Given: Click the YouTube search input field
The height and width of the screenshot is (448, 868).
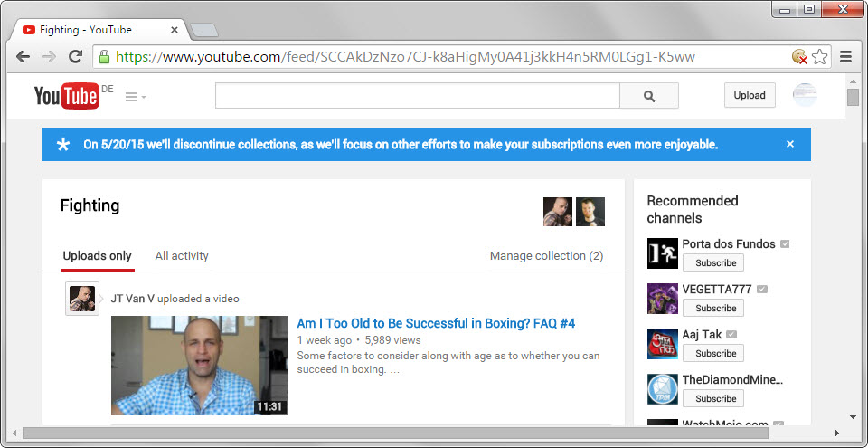Looking at the screenshot, I should click(x=418, y=95).
